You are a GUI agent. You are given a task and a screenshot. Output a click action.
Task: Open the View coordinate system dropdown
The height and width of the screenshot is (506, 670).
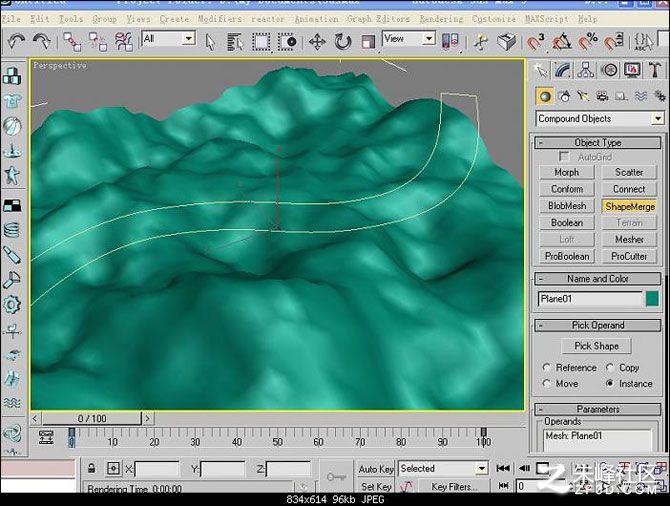(408, 39)
